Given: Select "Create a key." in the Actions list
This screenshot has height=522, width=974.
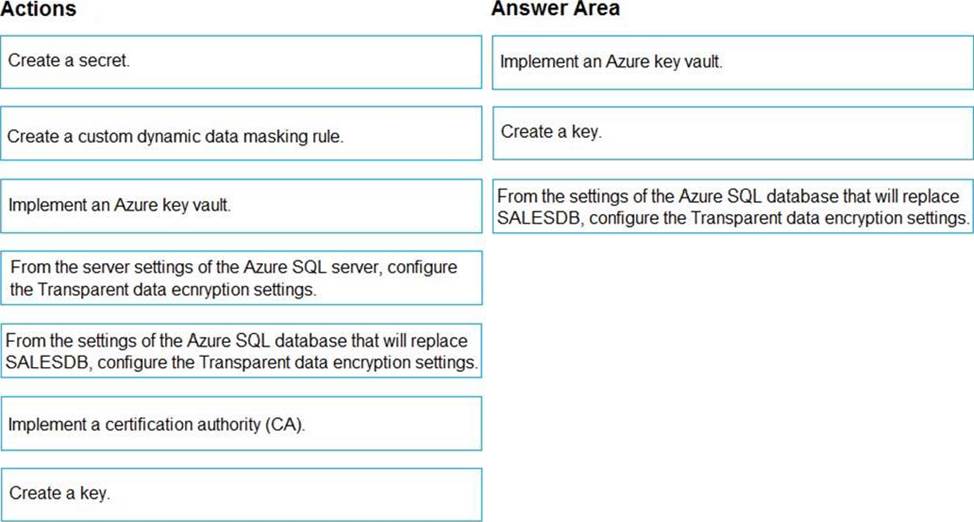Looking at the screenshot, I should click(241, 494).
